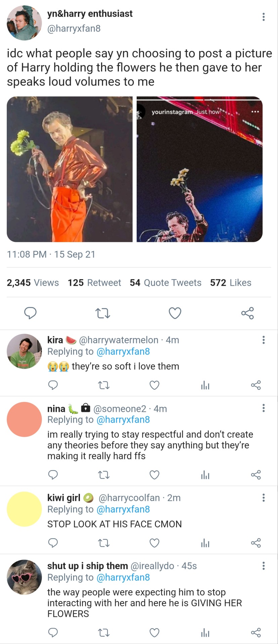Viewport: 278px width, 644px height.
Task: View the 125 Retweet list
Action: click(94, 283)
